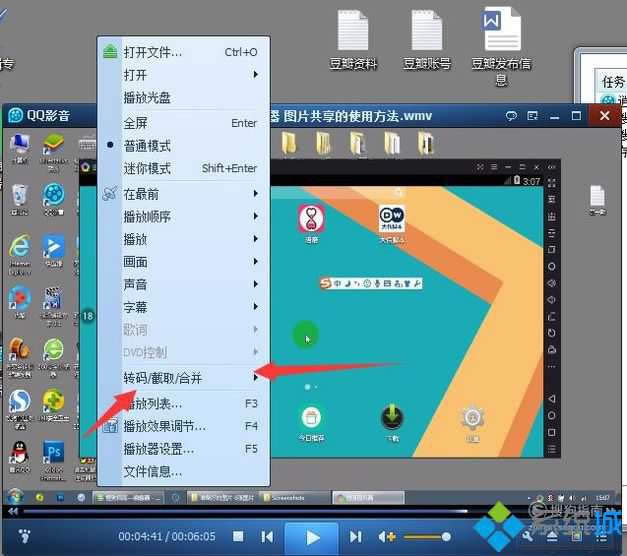
Task: Click the Recycle Bin icon in the video
Action: click(19, 195)
